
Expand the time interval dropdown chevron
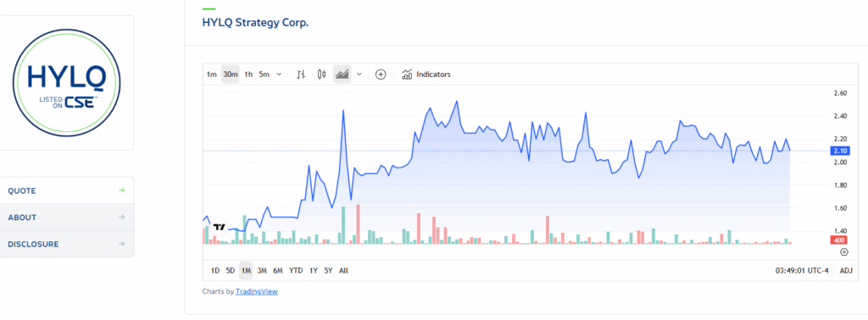(x=278, y=74)
